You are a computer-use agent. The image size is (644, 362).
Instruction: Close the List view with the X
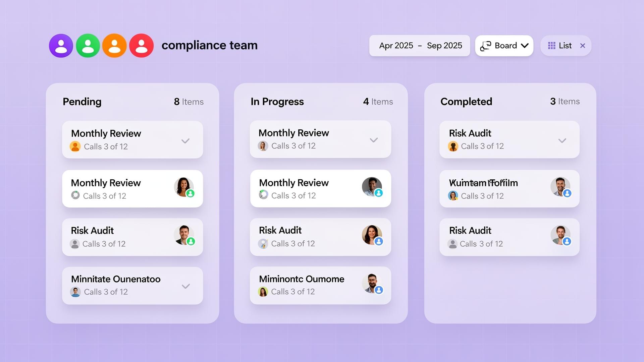click(x=583, y=46)
